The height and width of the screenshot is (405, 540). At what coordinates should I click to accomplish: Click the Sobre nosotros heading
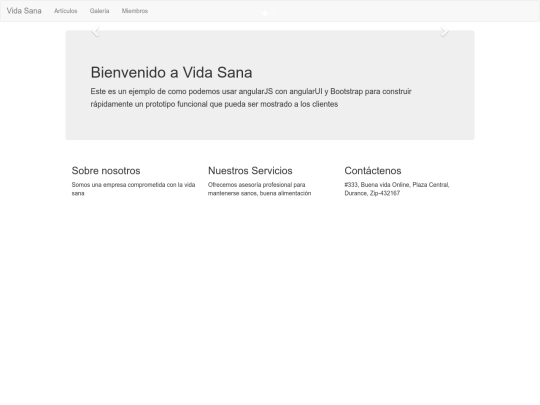(x=106, y=170)
